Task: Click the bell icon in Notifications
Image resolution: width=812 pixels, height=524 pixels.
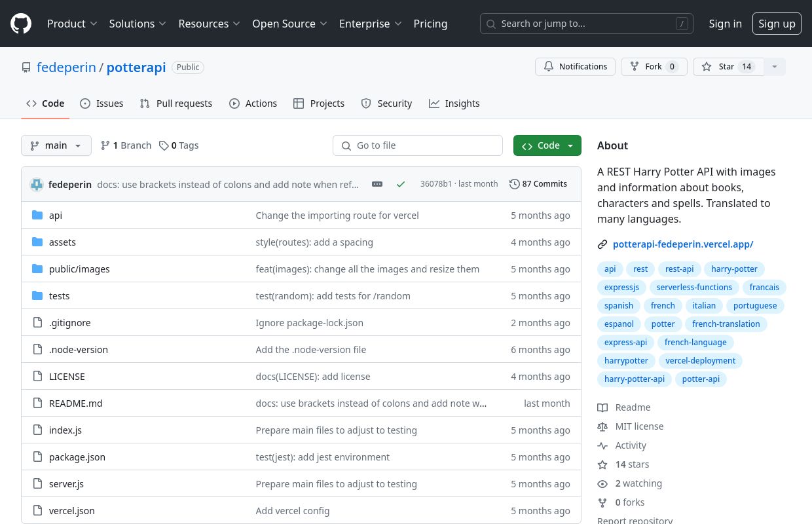Action: tap(549, 67)
